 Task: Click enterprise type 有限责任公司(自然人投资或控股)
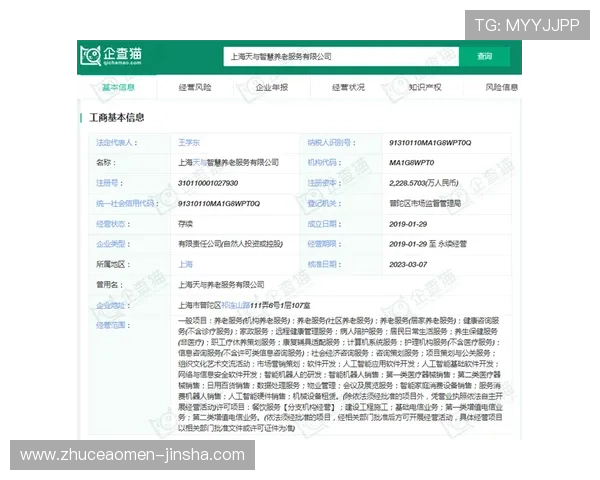coord(230,244)
